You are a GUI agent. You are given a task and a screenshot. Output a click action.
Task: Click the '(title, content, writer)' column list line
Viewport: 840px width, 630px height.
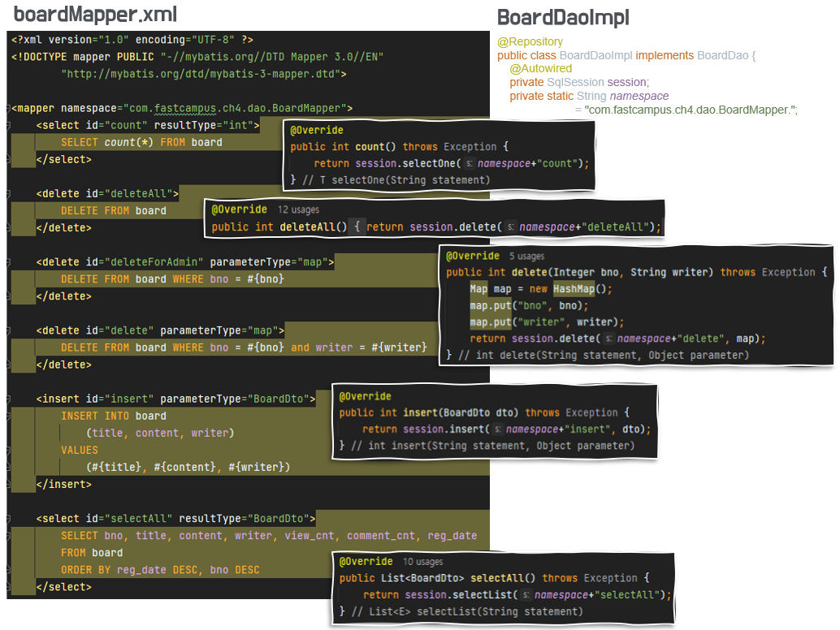(x=160, y=433)
